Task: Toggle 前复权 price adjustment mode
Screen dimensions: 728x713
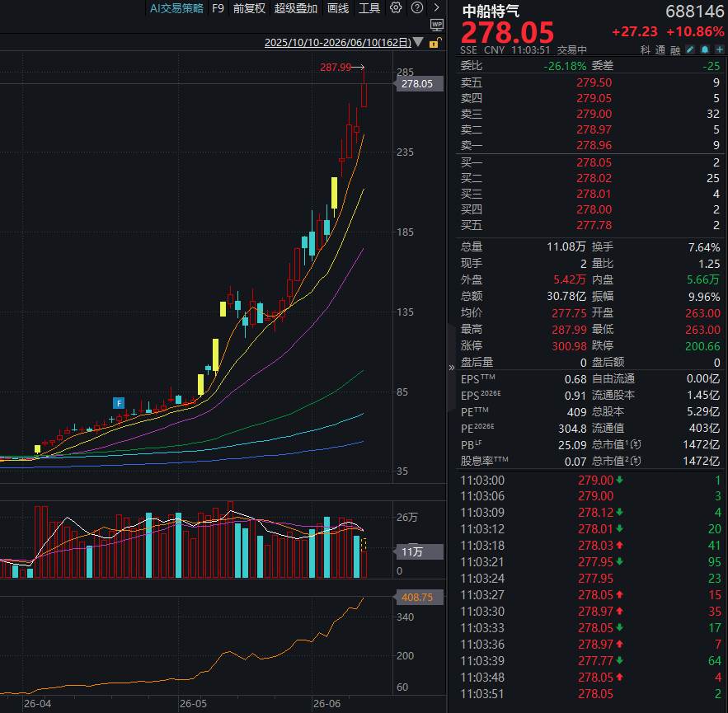Action: [x=249, y=8]
